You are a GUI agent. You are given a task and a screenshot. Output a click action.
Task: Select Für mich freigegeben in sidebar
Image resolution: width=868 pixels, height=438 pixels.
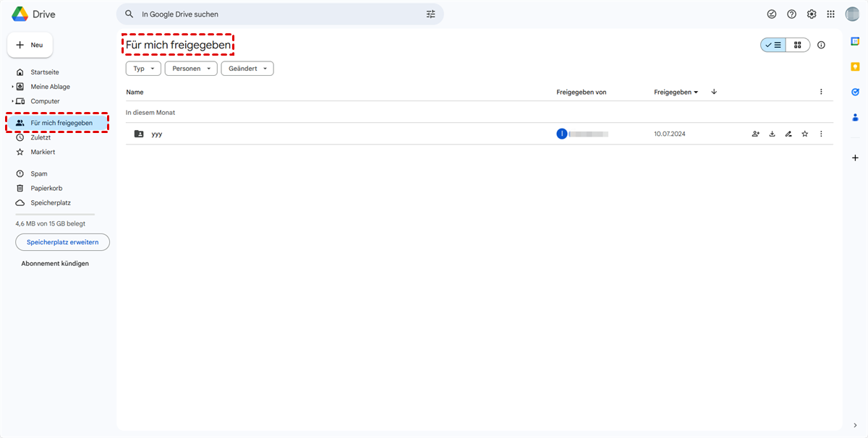coord(57,123)
